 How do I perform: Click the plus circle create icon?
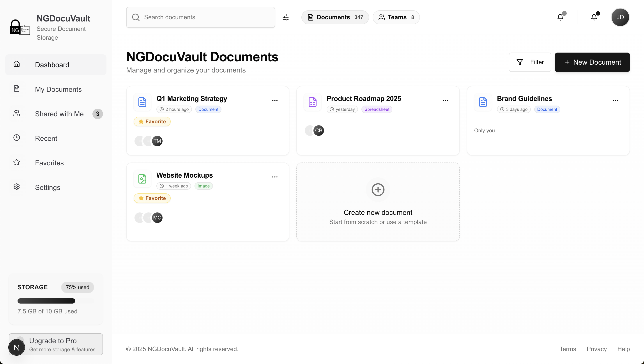(378, 189)
